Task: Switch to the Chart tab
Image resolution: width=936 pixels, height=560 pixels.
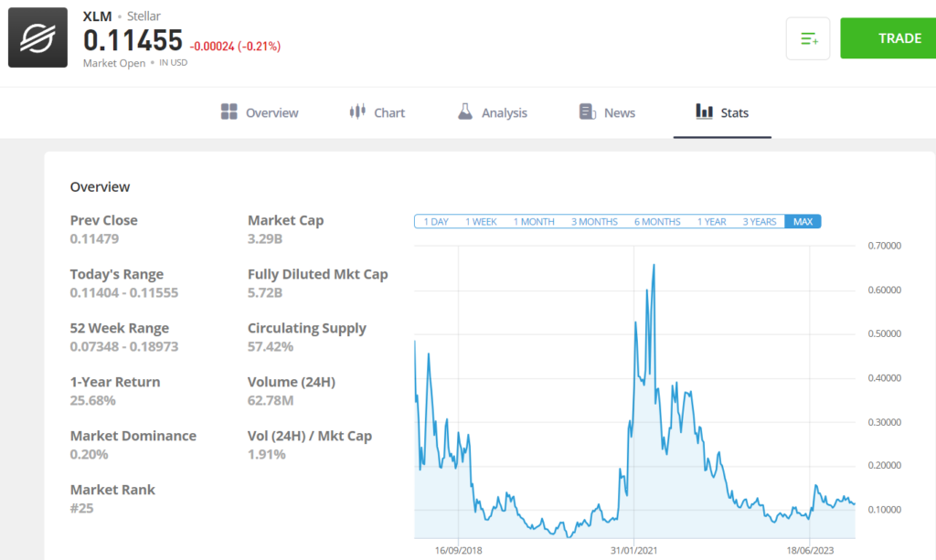Action: pyautogui.click(x=377, y=112)
